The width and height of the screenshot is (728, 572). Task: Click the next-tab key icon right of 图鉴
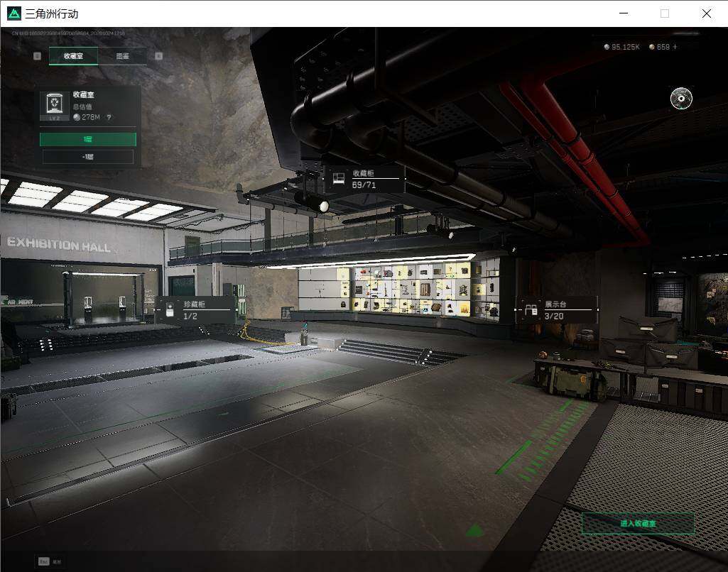pyautogui.click(x=159, y=56)
